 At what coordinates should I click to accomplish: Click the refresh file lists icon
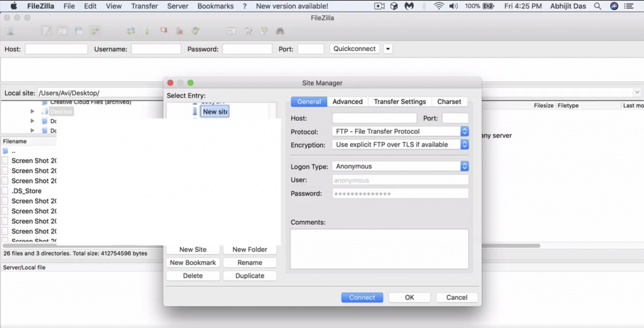tap(131, 31)
